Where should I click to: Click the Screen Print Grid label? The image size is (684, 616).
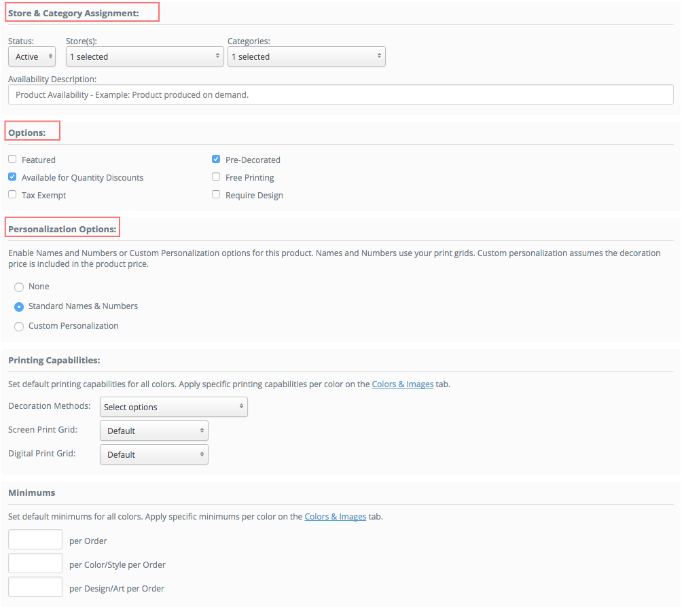(x=43, y=430)
